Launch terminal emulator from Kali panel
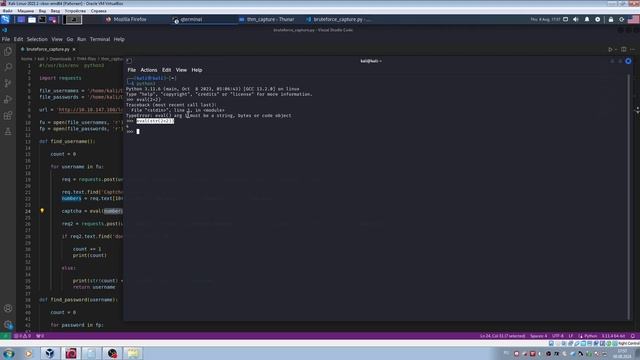Viewport: 640px width, 360px height. [42, 19]
